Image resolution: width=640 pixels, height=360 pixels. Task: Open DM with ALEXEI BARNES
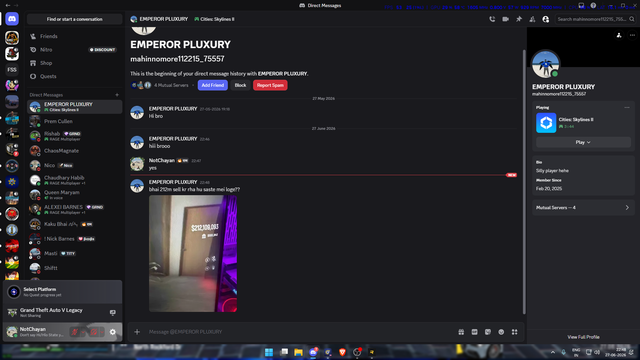pos(74,209)
